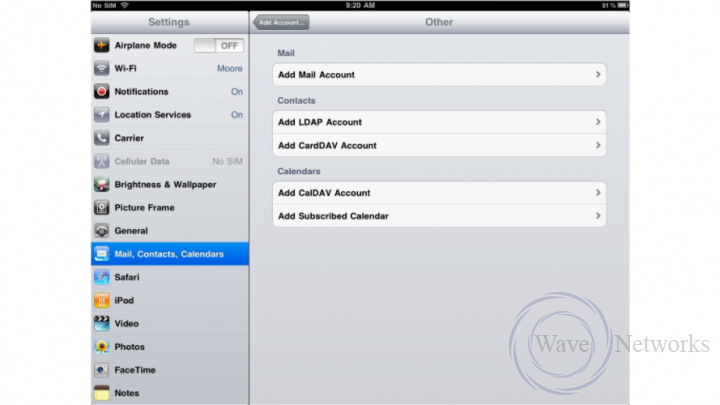Go back with Add Account button
The image size is (720, 405).
click(281, 22)
